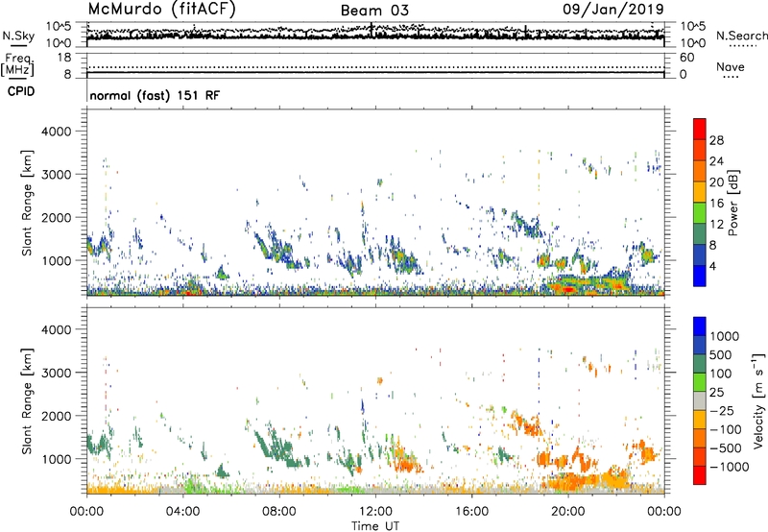Click the -25 label on the Velocity colorbar
The image size is (768, 532).
coord(722,410)
